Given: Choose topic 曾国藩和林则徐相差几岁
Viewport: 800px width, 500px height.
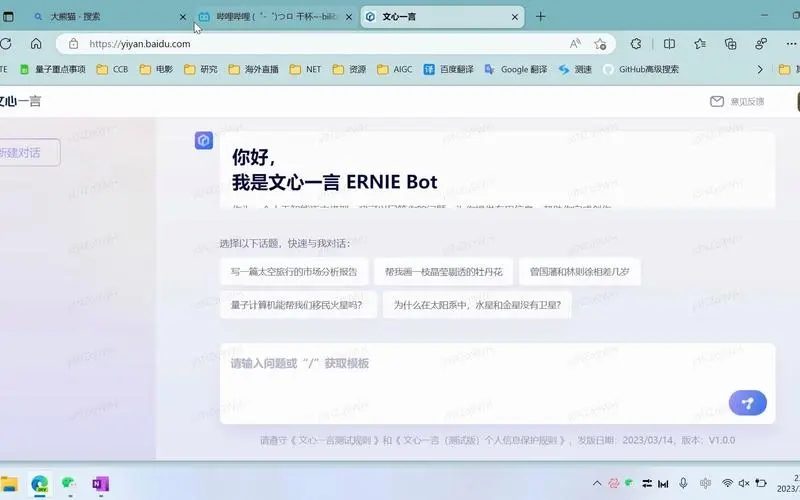Looking at the screenshot, I should [580, 272].
